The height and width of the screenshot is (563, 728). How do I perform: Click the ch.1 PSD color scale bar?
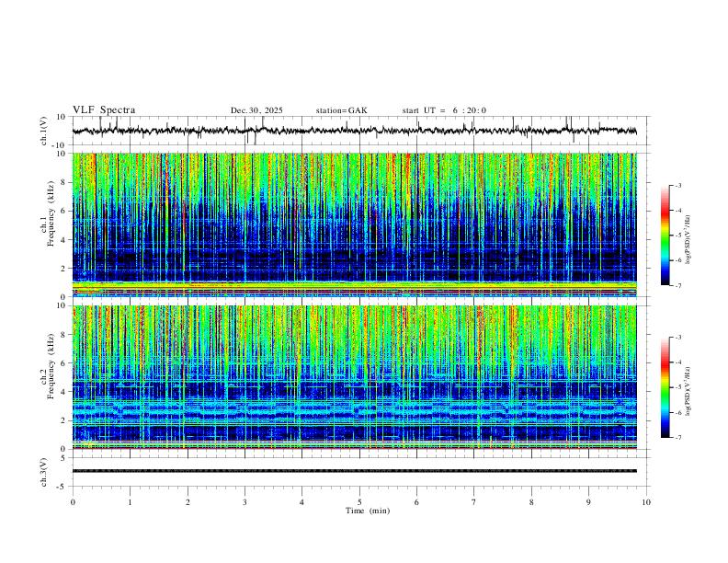[665, 236]
